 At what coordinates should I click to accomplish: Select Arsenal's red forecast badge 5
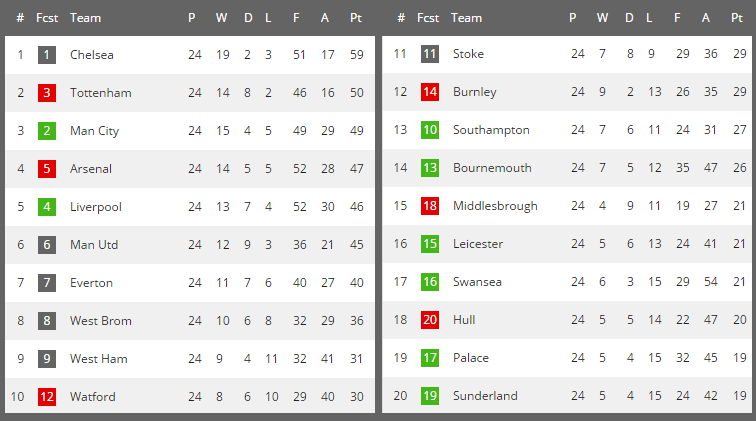[47, 169]
